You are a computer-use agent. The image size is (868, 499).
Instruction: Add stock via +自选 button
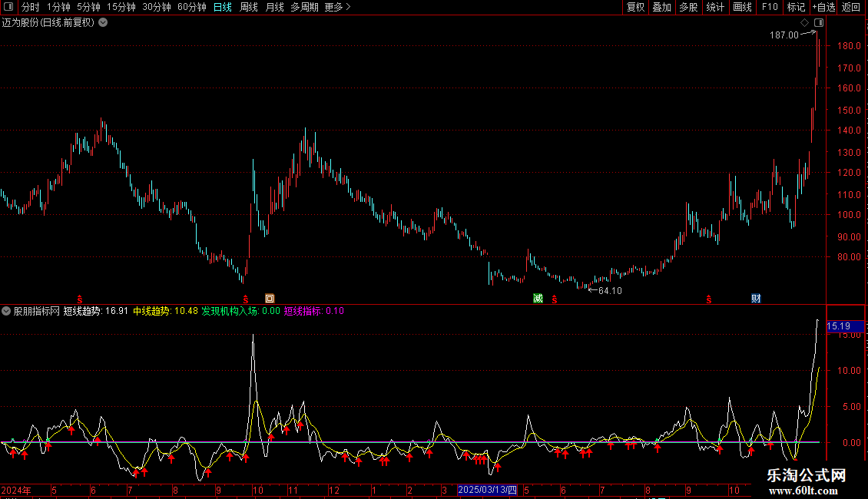[823, 7]
